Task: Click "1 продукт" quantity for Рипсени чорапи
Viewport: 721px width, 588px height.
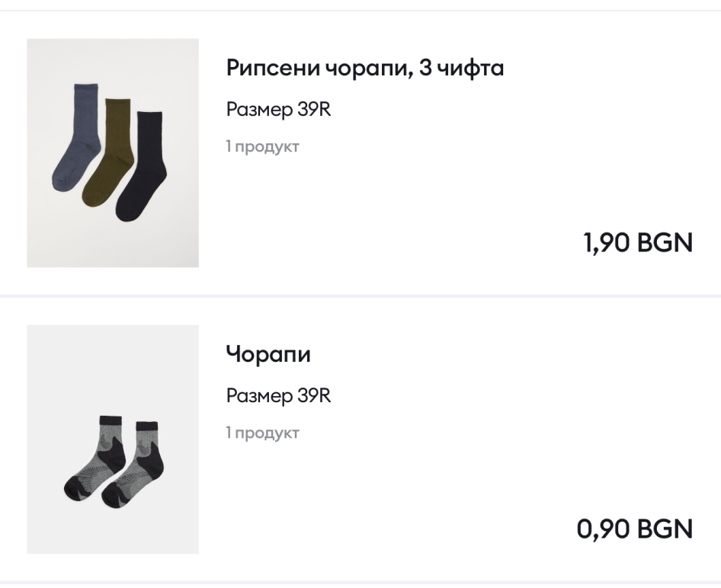Action: (262, 146)
